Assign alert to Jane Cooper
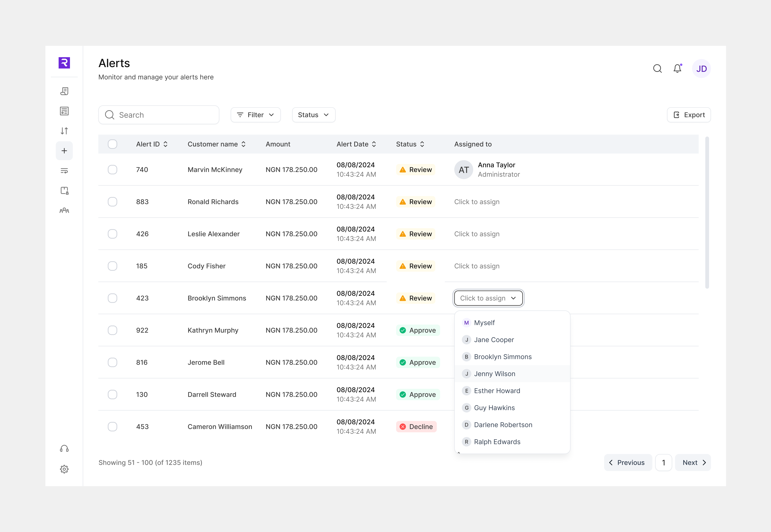Viewport: 771px width, 532px height. click(x=512, y=340)
